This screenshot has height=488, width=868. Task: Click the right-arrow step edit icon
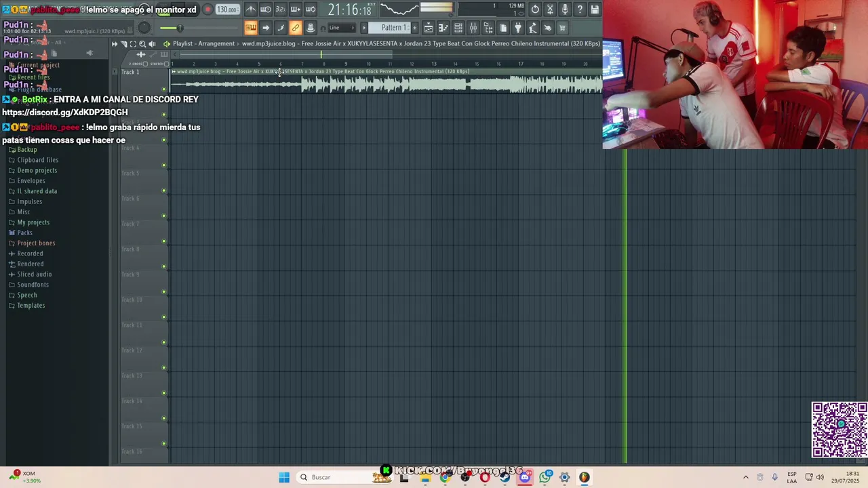pyautogui.click(x=266, y=28)
